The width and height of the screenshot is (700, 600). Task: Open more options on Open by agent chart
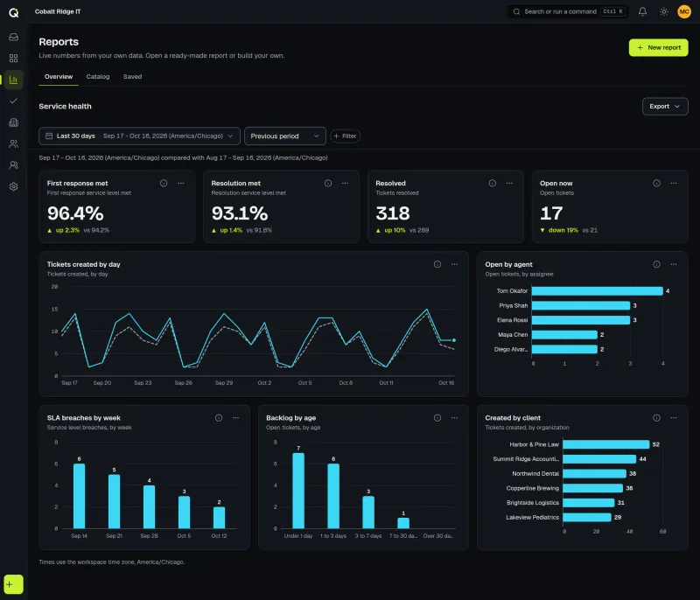pyautogui.click(x=674, y=264)
